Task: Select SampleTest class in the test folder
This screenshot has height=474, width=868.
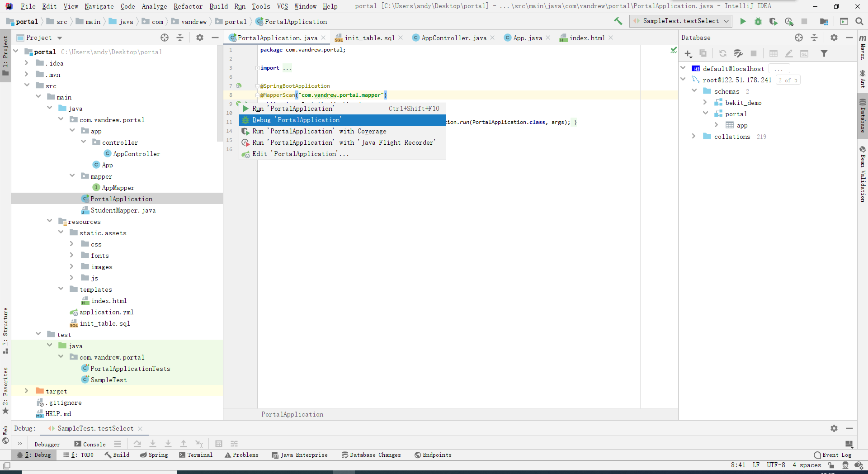Action: [108, 380]
